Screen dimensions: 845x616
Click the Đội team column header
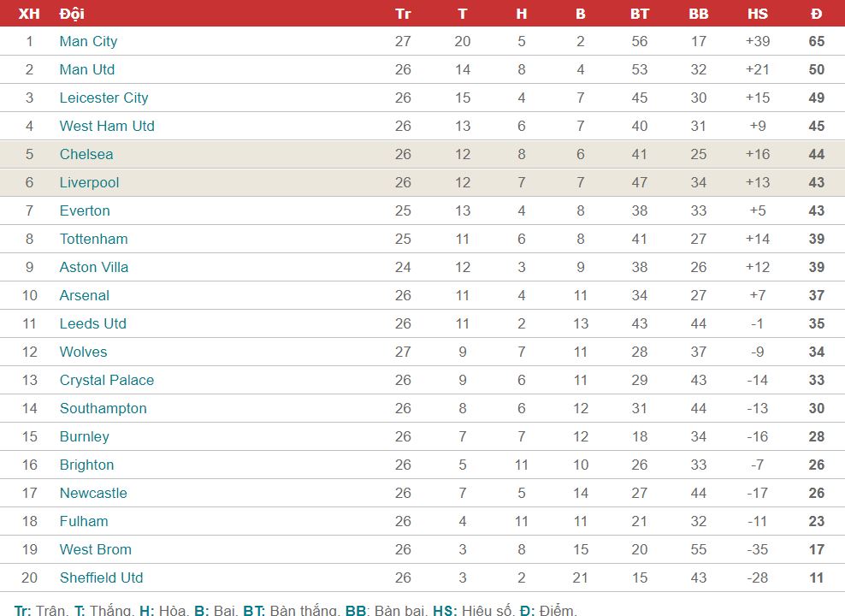(x=72, y=14)
